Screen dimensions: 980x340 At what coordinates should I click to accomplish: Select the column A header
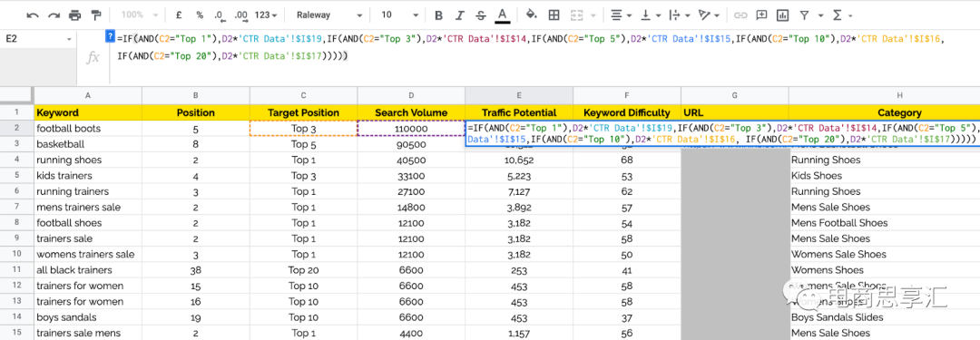87,95
